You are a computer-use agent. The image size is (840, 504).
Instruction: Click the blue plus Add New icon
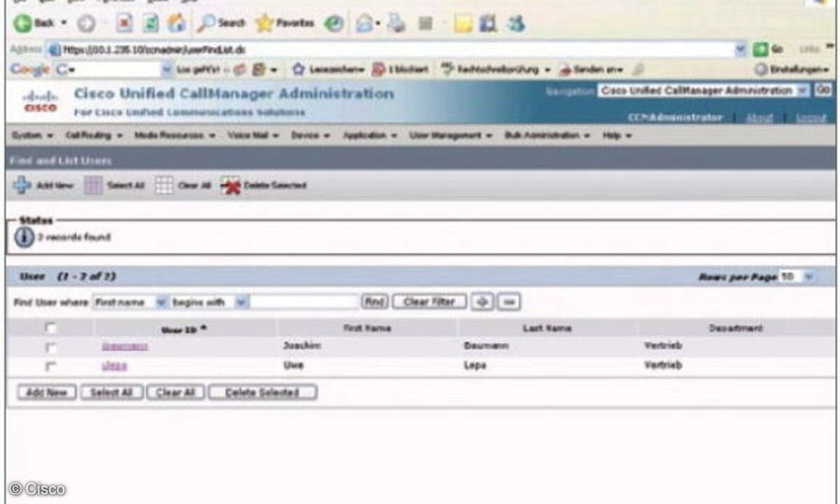pos(22,185)
